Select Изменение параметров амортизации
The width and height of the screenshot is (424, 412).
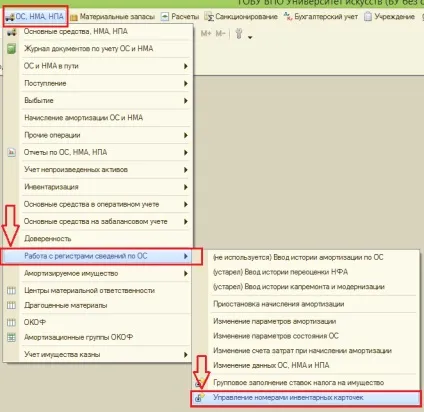point(275,322)
